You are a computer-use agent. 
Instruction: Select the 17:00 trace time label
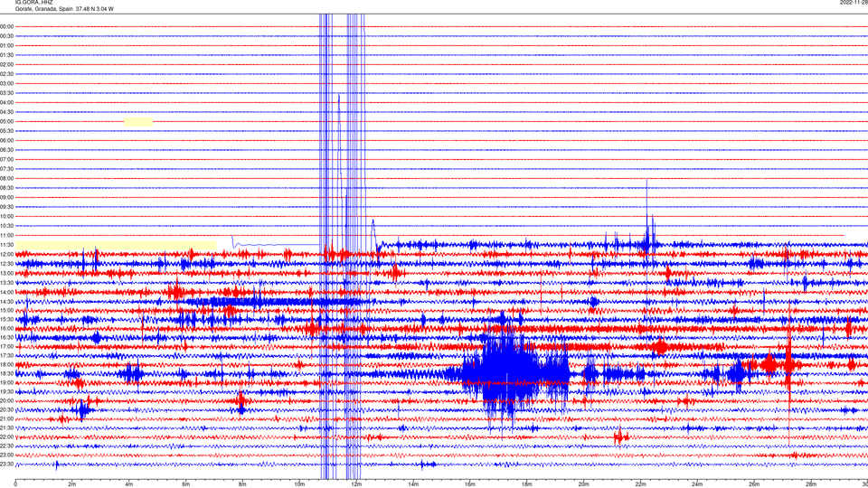(6, 346)
